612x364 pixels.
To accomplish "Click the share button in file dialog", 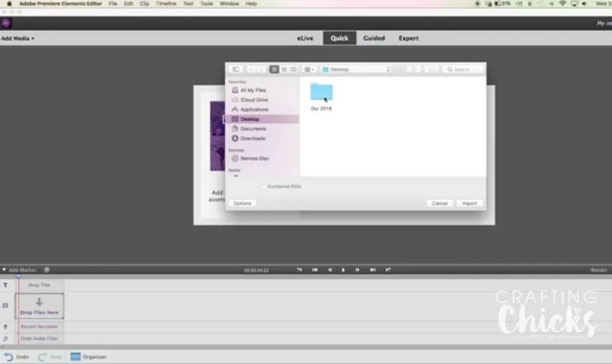I will point(413,69).
